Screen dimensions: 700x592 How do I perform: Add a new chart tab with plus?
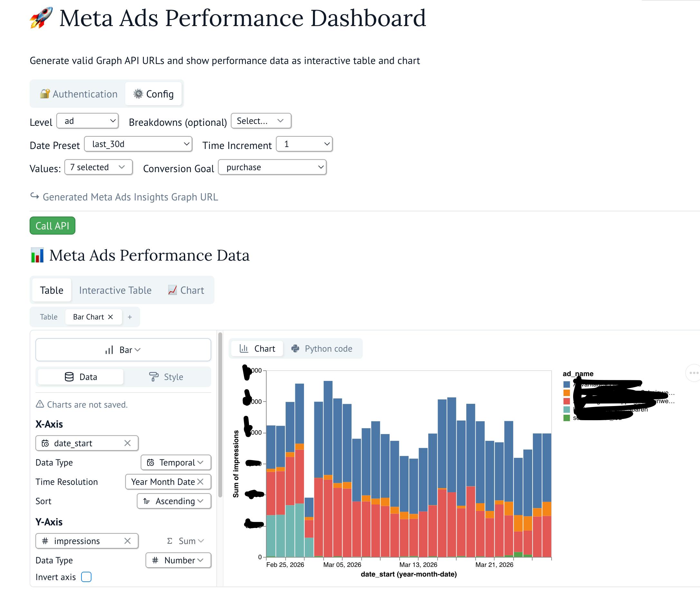click(x=130, y=317)
